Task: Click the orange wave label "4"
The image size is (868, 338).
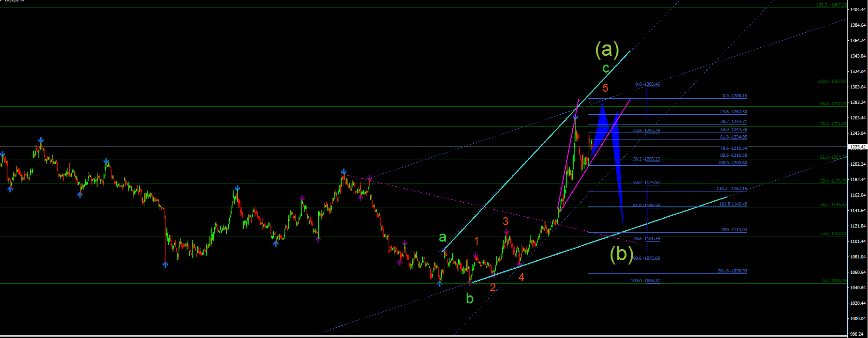Action: (x=521, y=277)
